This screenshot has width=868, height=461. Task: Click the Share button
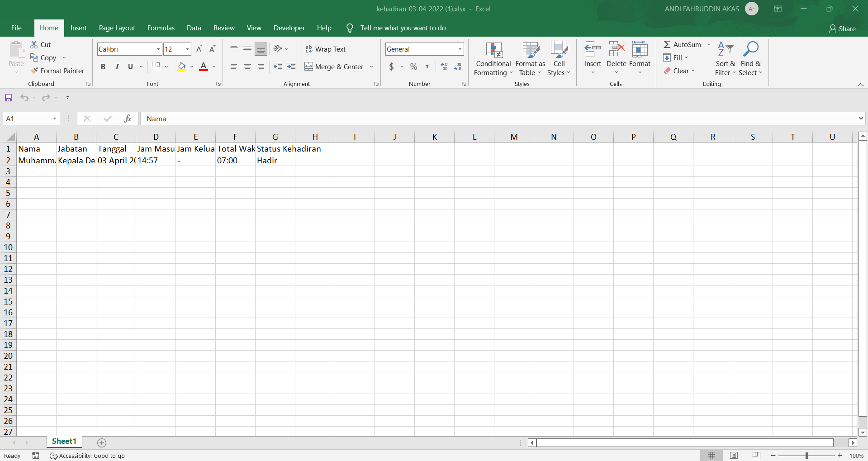(842, 29)
